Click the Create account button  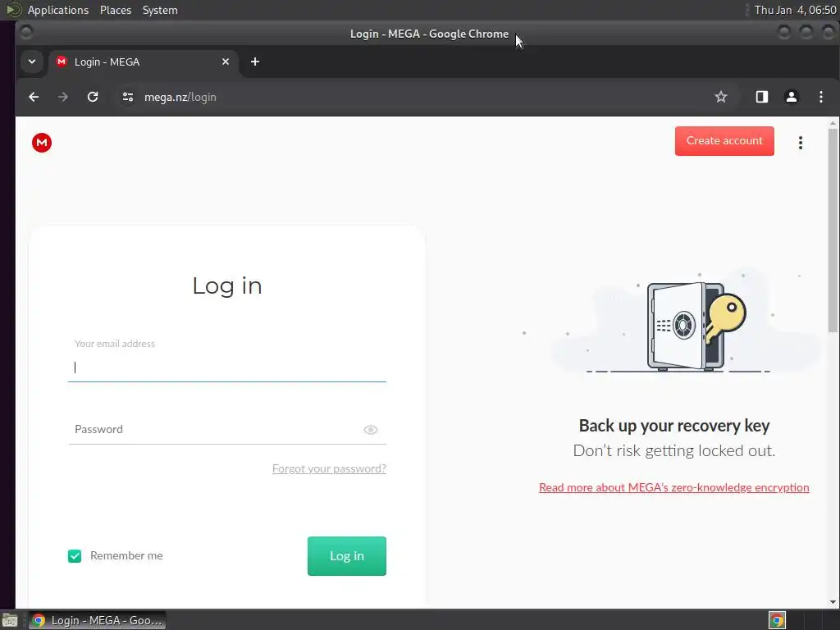(x=724, y=141)
